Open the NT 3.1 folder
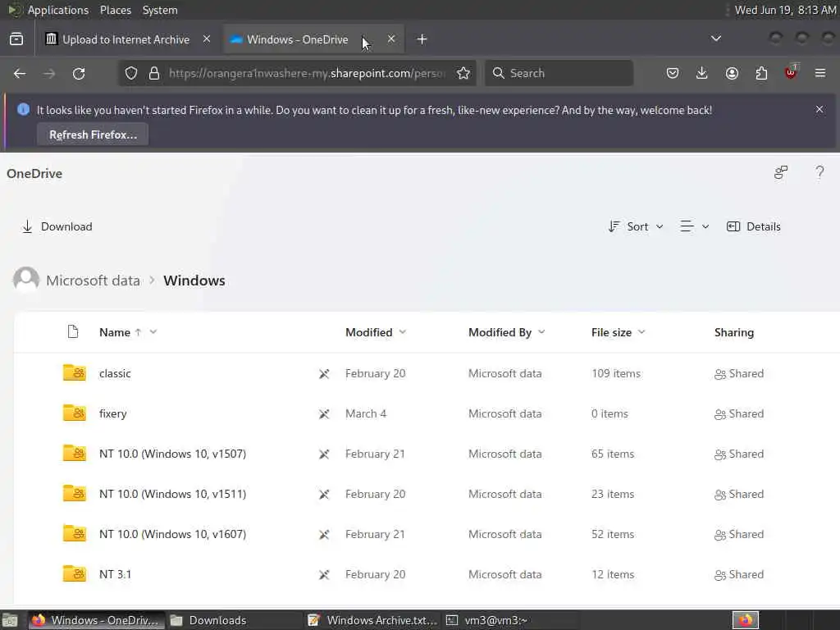840x630 pixels. (x=115, y=574)
